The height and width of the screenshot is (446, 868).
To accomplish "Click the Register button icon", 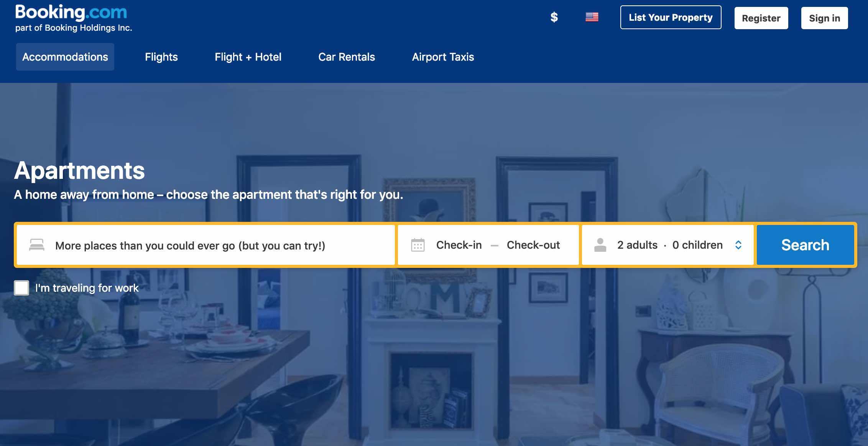I will point(761,18).
